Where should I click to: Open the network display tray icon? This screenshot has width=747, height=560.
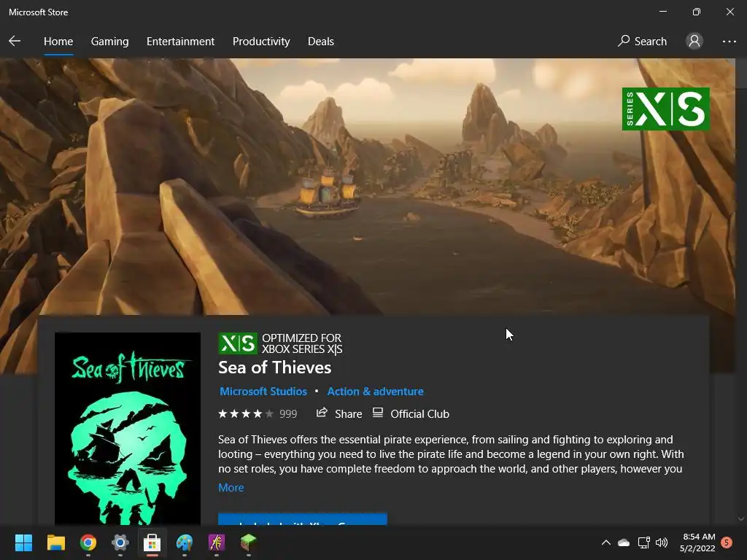point(643,542)
